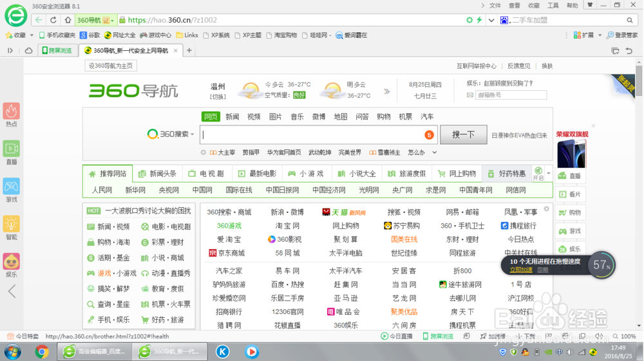Screen dimensions: 644x361
Task: Click the 57% speed progress circle
Action: (x=601, y=265)
